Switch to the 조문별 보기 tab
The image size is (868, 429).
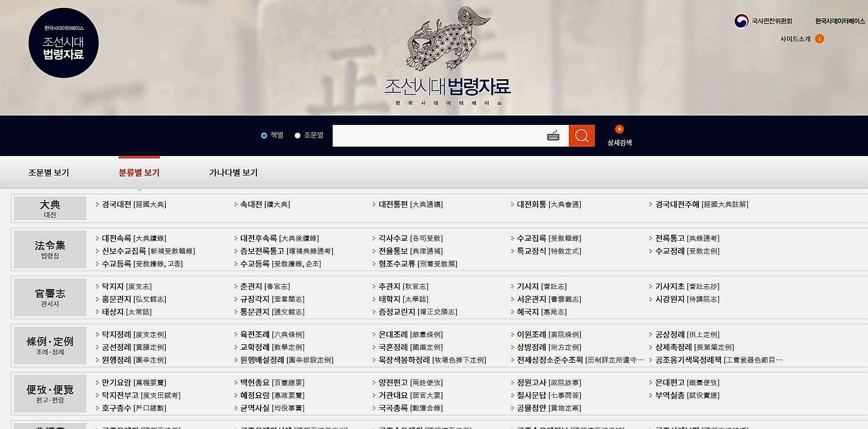[x=49, y=173]
